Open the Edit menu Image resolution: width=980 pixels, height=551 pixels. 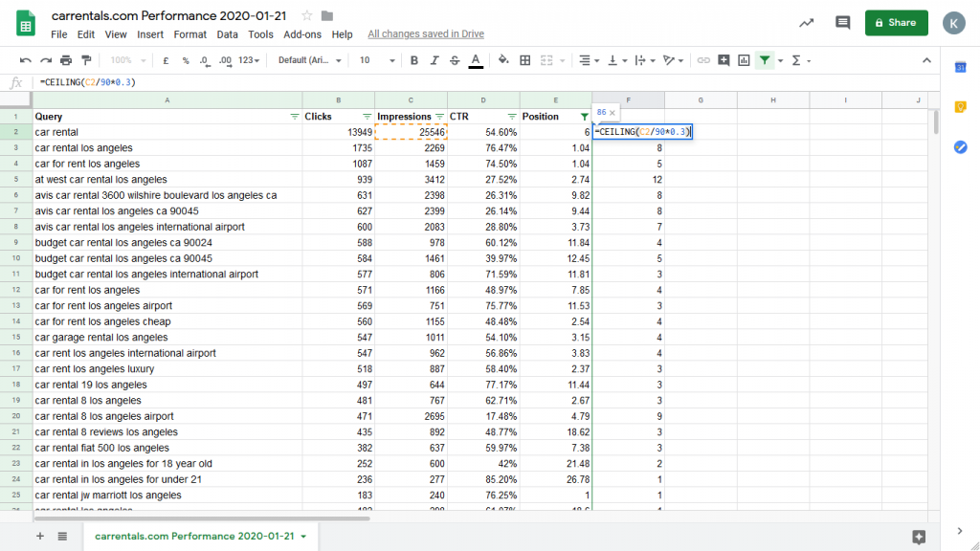[85, 34]
